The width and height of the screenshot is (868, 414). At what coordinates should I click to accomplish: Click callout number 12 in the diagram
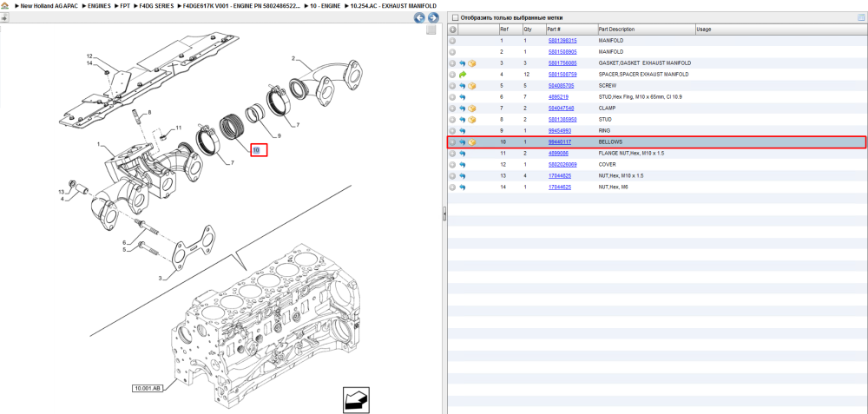(x=89, y=56)
